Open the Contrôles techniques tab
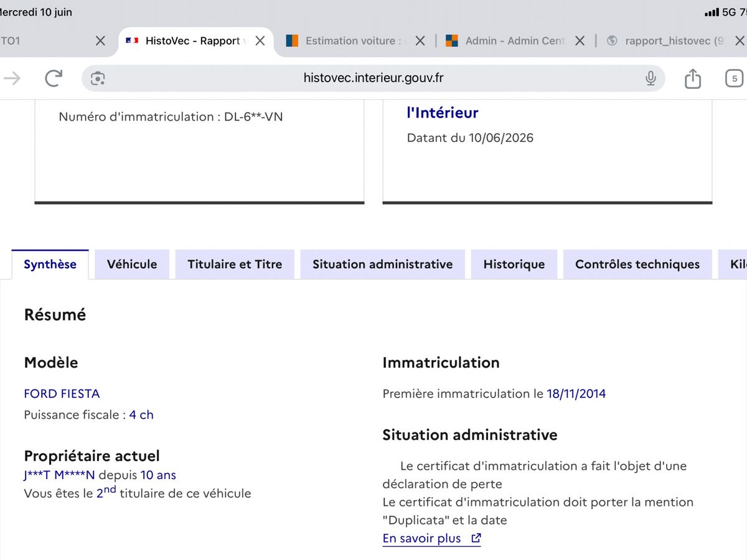This screenshot has height=560, width=747. coord(637,264)
